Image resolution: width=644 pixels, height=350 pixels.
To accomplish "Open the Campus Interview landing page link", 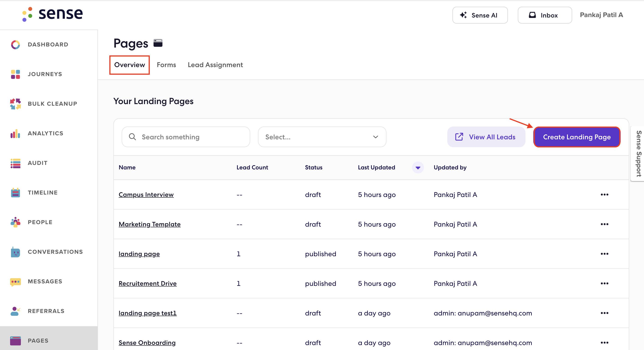I will point(146,195).
